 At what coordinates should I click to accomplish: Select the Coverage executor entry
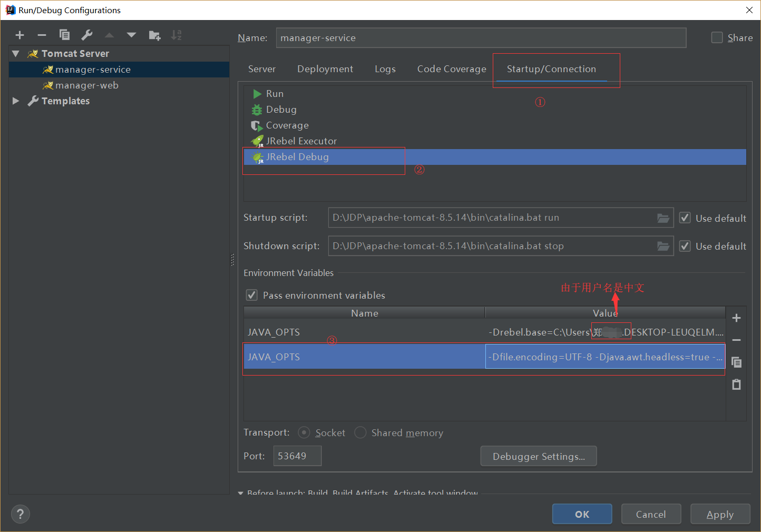coord(495,125)
